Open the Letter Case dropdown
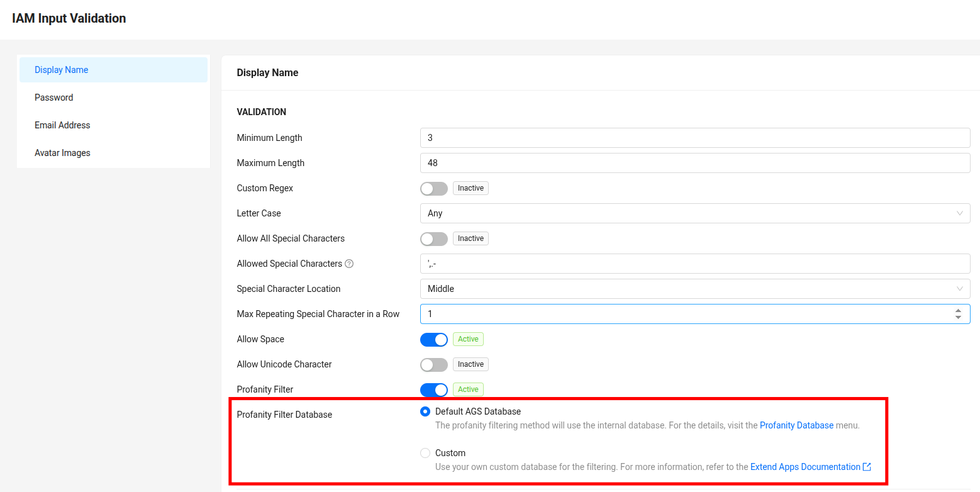The image size is (980, 492). point(694,213)
